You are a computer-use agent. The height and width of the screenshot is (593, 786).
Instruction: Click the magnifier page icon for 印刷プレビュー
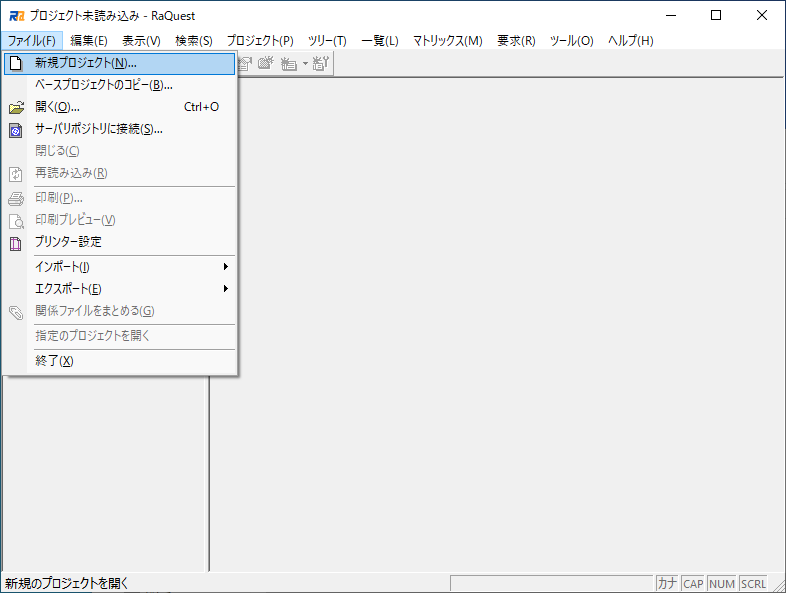(x=16, y=221)
